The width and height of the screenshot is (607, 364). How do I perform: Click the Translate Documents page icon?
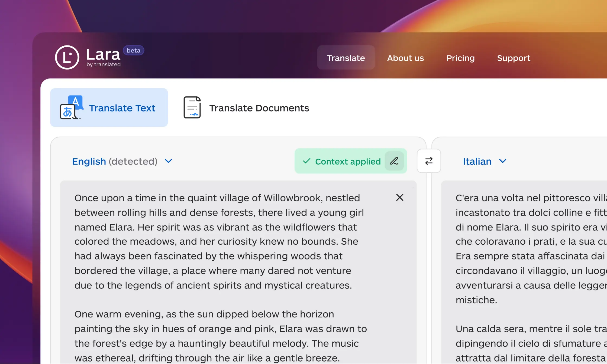(192, 108)
